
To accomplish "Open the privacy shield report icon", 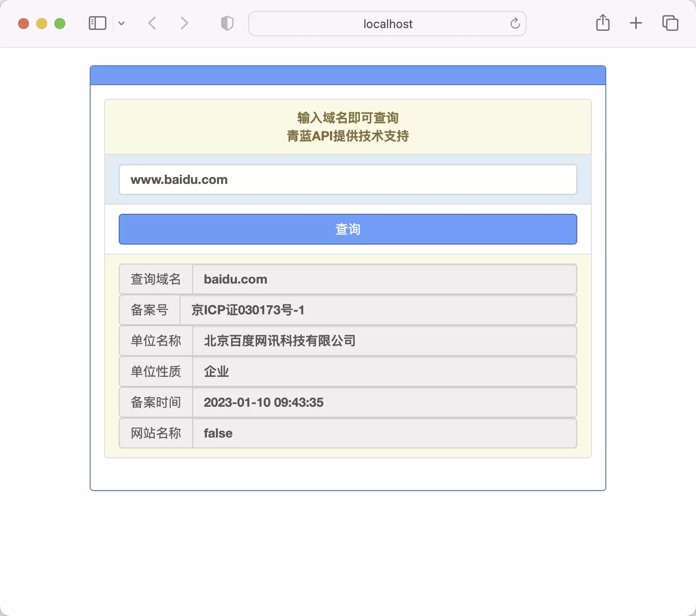I will [227, 23].
